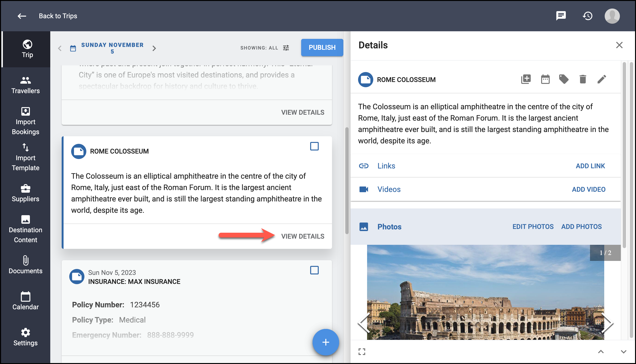Viewport: 636px width, 364px height.
Task: Toggle fullscreen for Details panel
Action: 362,351
